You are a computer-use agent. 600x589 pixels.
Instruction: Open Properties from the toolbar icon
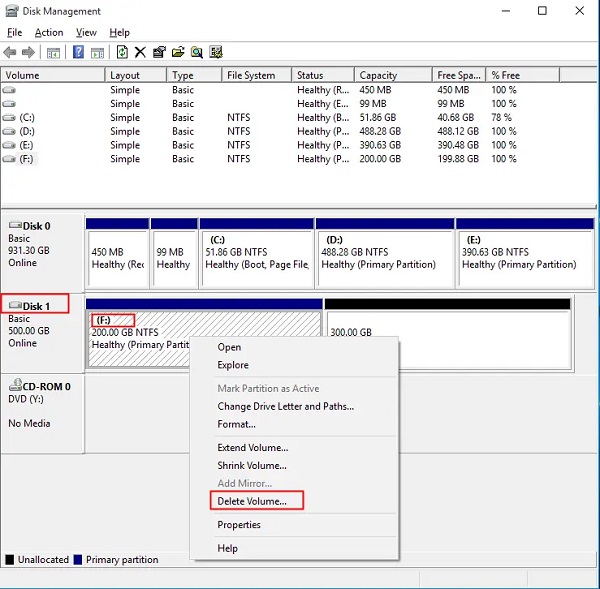coord(159,52)
